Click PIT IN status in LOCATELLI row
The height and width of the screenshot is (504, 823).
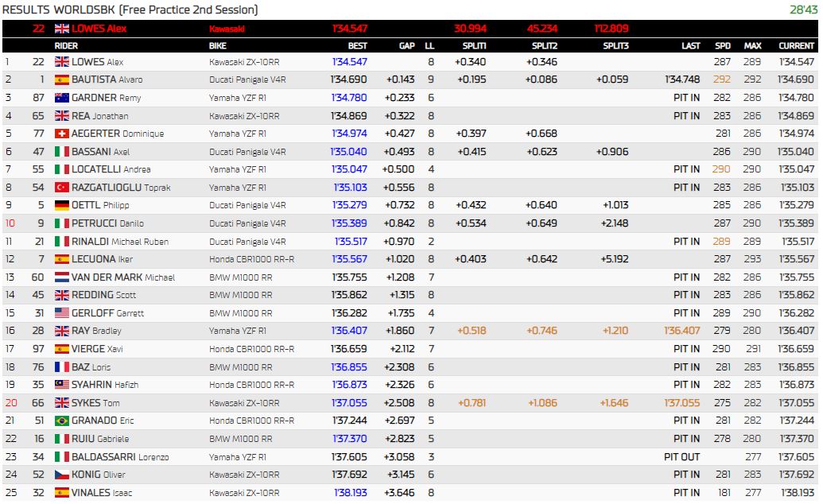point(686,169)
